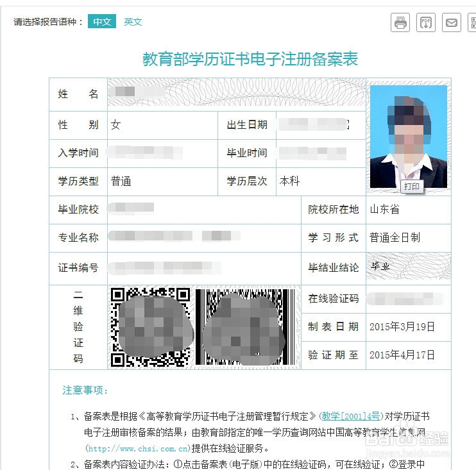Click the 山东省 location value
This screenshot has width=476, height=470.
384,210
